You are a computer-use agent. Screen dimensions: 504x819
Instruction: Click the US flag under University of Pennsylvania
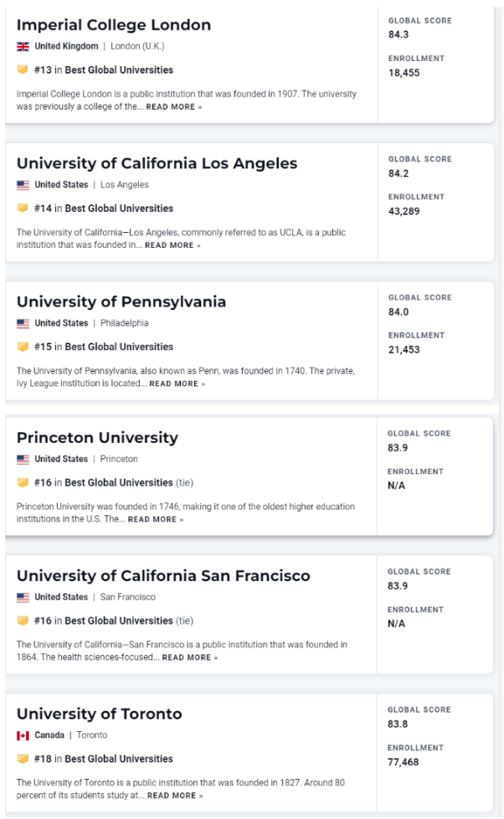click(23, 323)
